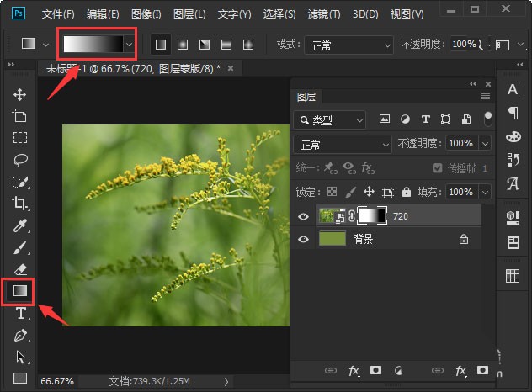Select the 720 layer mask thumbnail
Screen dimensions: 532x392
[371, 216]
